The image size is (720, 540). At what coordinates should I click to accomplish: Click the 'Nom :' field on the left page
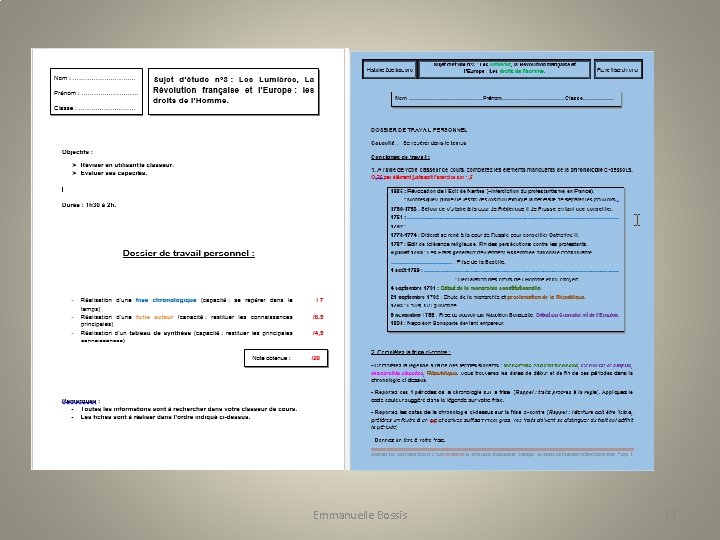(95, 78)
